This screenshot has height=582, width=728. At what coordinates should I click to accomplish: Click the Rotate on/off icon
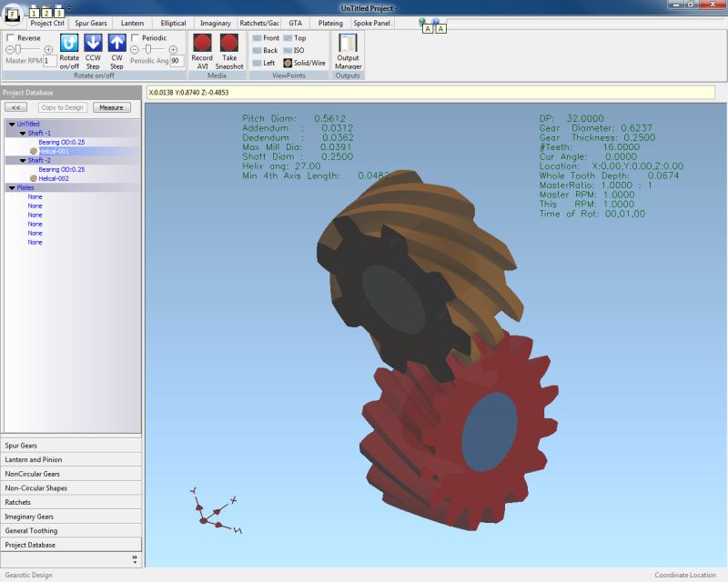69,43
